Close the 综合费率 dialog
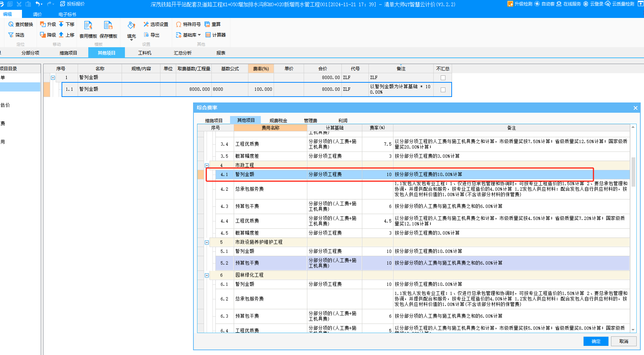The image size is (644, 355). point(636,108)
